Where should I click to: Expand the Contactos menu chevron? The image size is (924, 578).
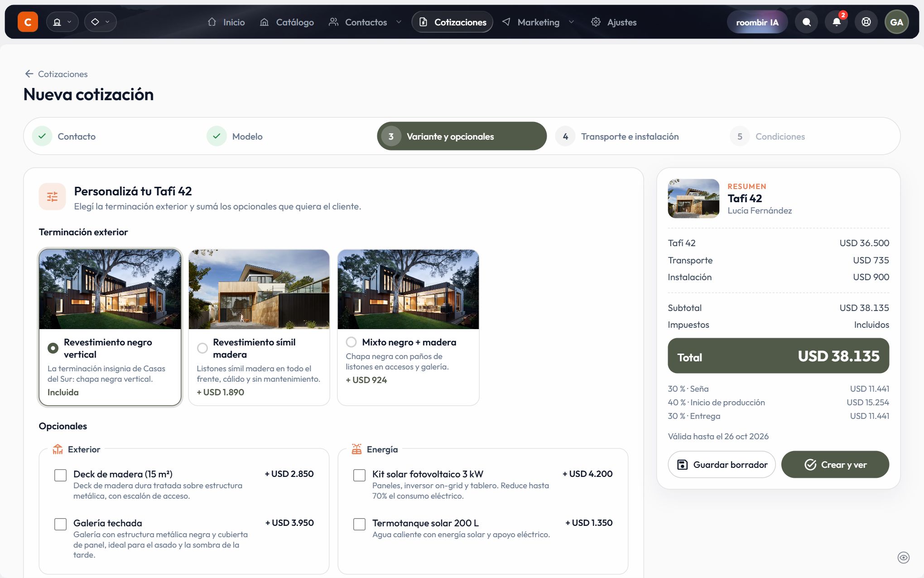[x=399, y=22]
